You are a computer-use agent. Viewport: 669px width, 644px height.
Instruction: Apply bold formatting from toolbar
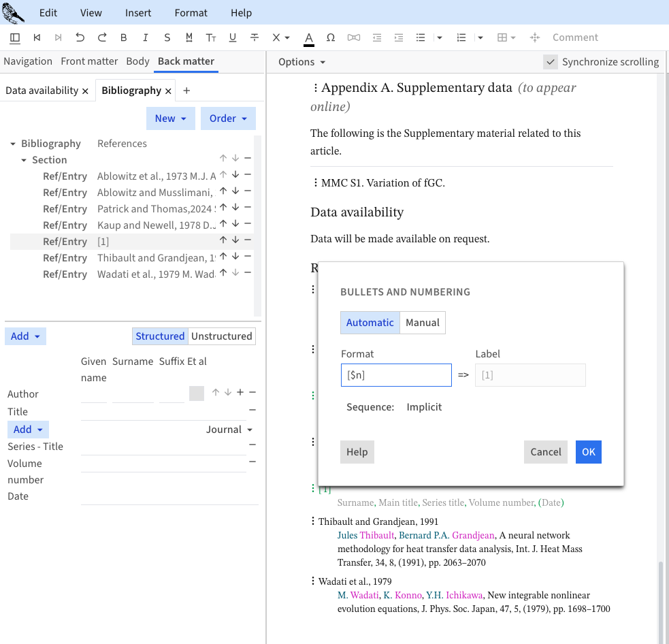(x=123, y=37)
